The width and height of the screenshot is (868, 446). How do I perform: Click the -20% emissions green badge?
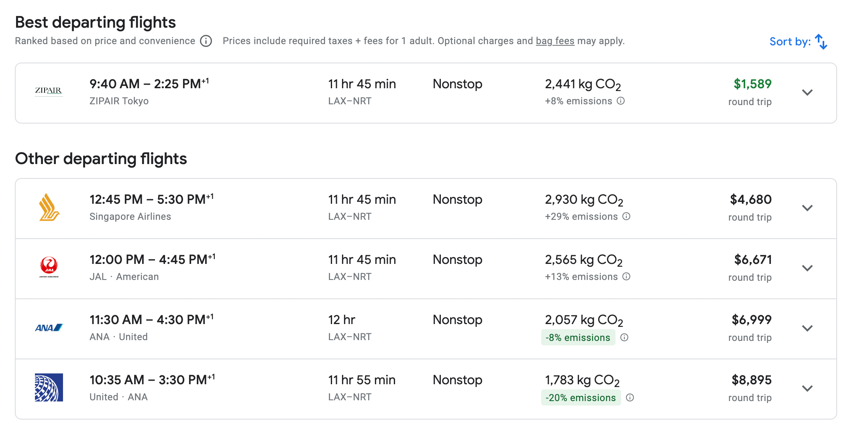click(x=581, y=397)
